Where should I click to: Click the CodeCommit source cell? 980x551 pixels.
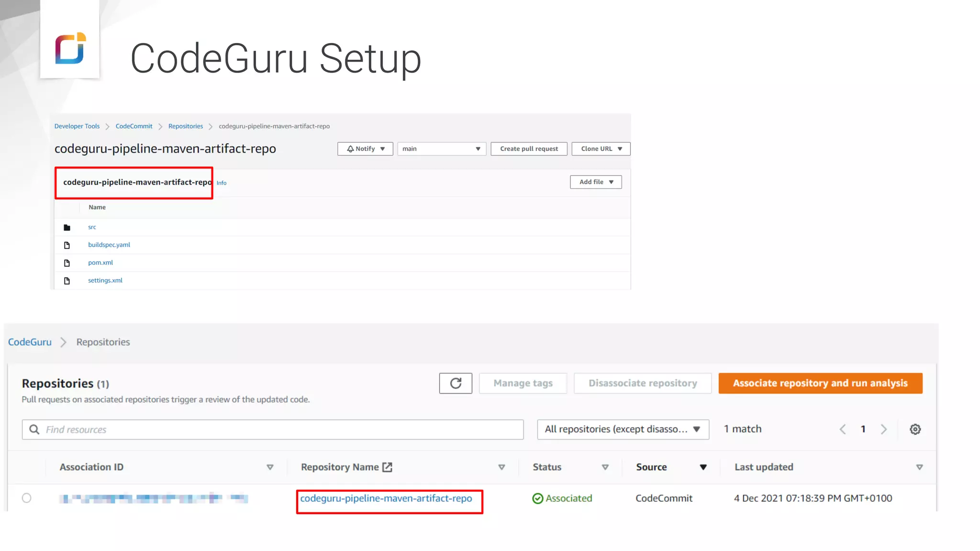[x=664, y=498]
